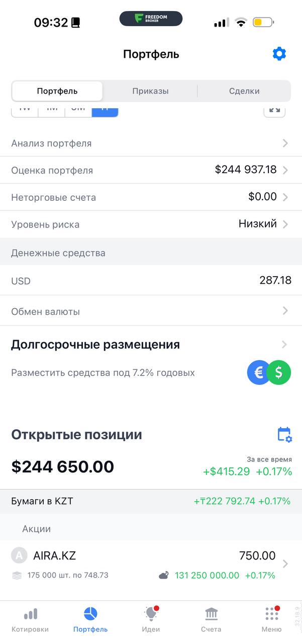Expand the Анализ портфеля row
Image resolution: width=302 pixels, height=644 pixels.
pyautogui.click(x=151, y=143)
